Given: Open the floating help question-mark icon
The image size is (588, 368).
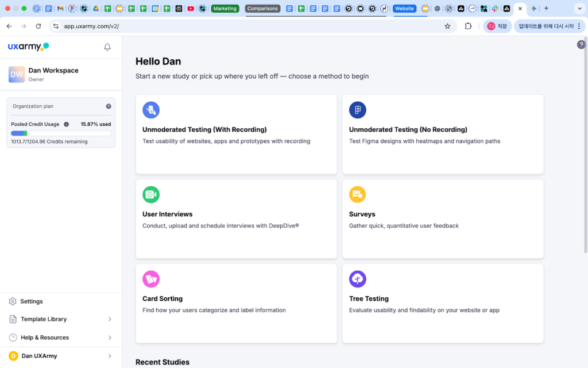Looking at the screenshot, I should (x=581, y=44).
